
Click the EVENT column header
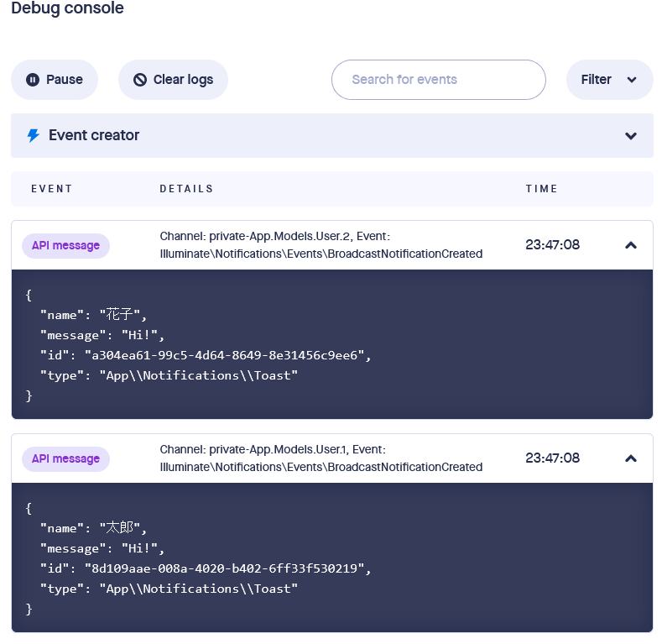52,189
